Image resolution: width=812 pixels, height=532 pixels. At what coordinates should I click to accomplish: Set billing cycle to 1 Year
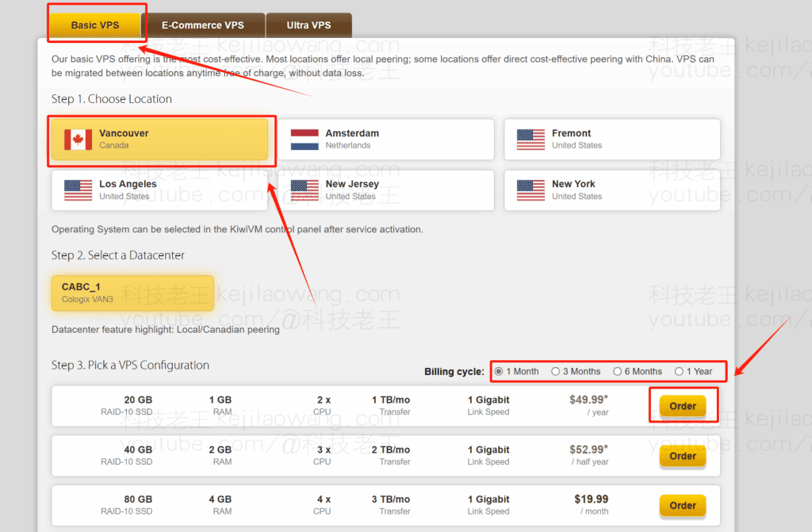click(x=679, y=371)
